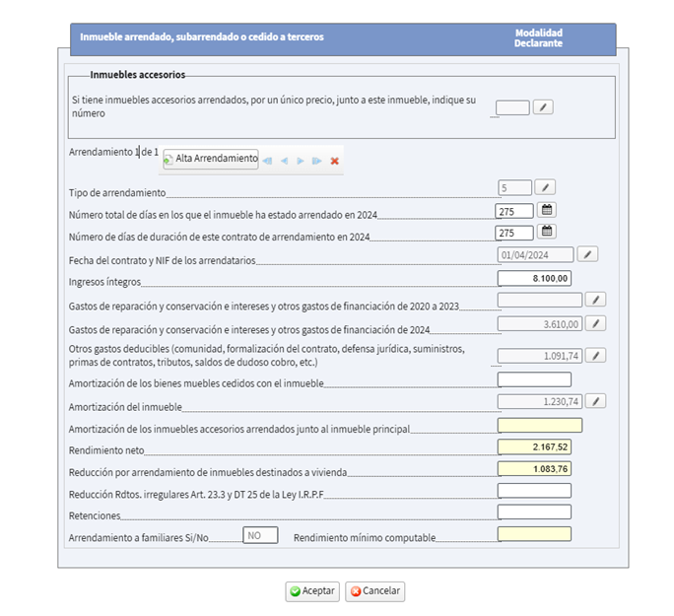Image resolution: width=674 pixels, height=616 pixels.
Task: Edit gastos de reparación de 2024
Action: [595, 323]
